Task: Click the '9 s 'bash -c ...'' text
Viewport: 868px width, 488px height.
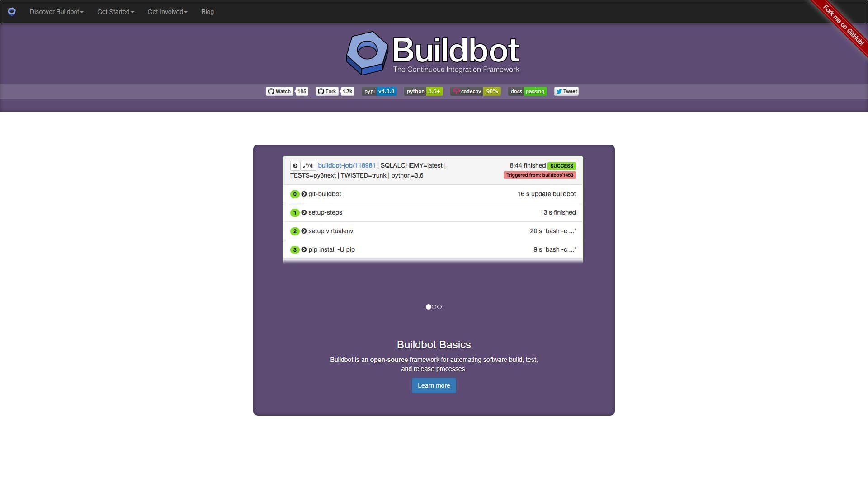Action: pos(555,249)
